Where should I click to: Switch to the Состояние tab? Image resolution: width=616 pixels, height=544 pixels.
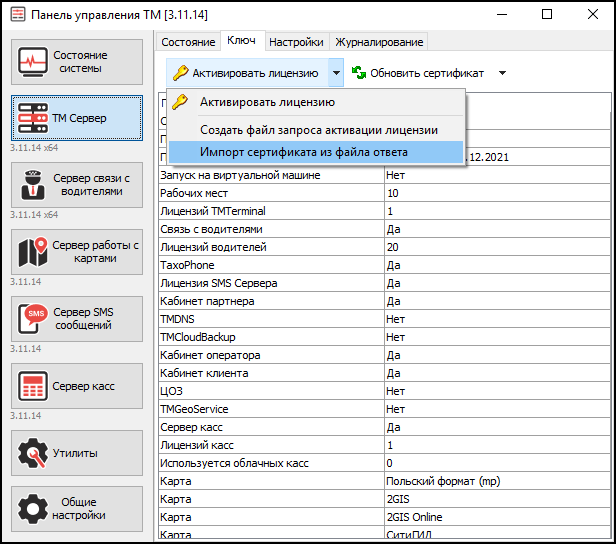(188, 42)
